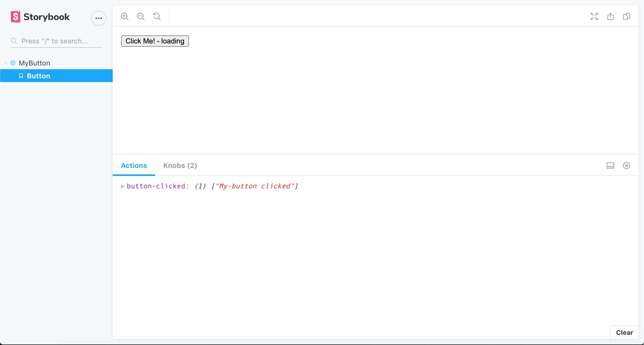Click the zoom in magnifier icon

pyautogui.click(x=125, y=16)
